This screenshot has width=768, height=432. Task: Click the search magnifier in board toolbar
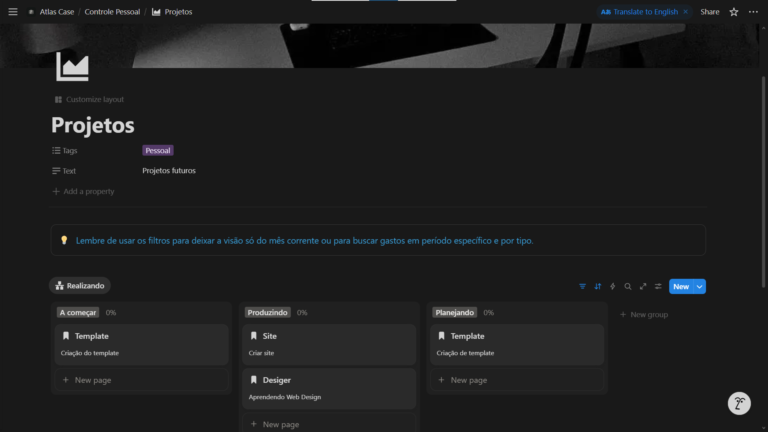(x=628, y=286)
